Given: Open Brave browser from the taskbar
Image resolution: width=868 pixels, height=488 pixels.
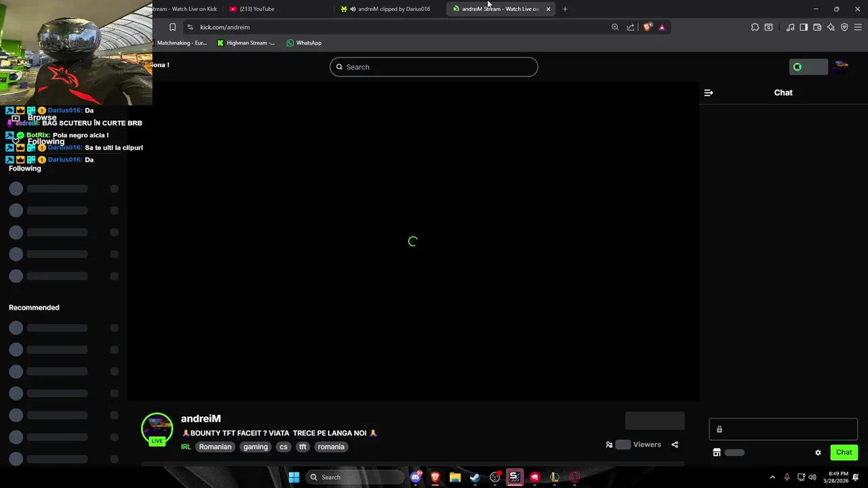Looking at the screenshot, I should pyautogui.click(x=435, y=477).
